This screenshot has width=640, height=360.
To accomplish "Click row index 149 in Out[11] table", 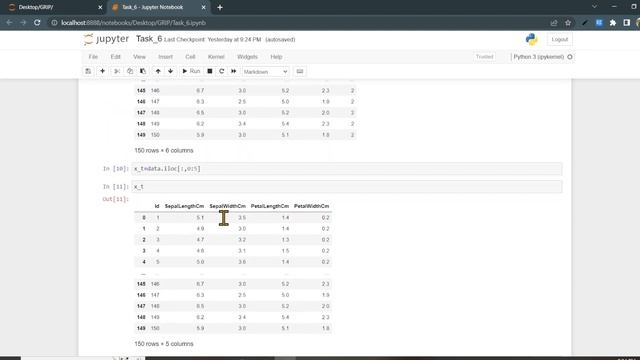I will 141,328.
